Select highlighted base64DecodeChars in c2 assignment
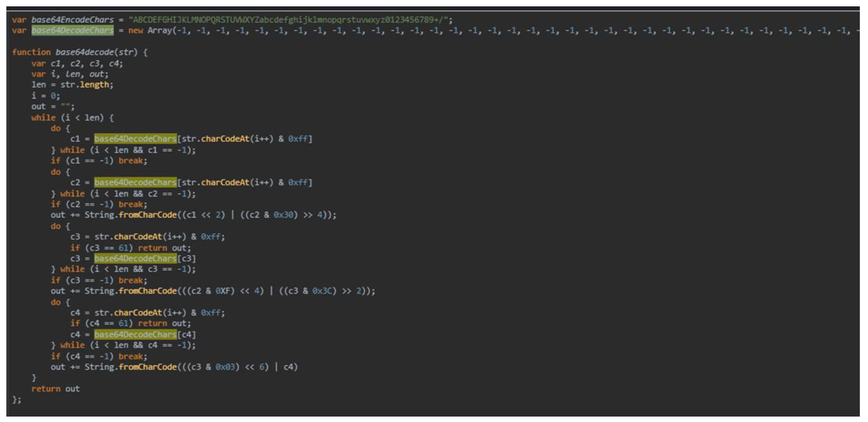Screen dimensions: 868x422 click(x=135, y=183)
